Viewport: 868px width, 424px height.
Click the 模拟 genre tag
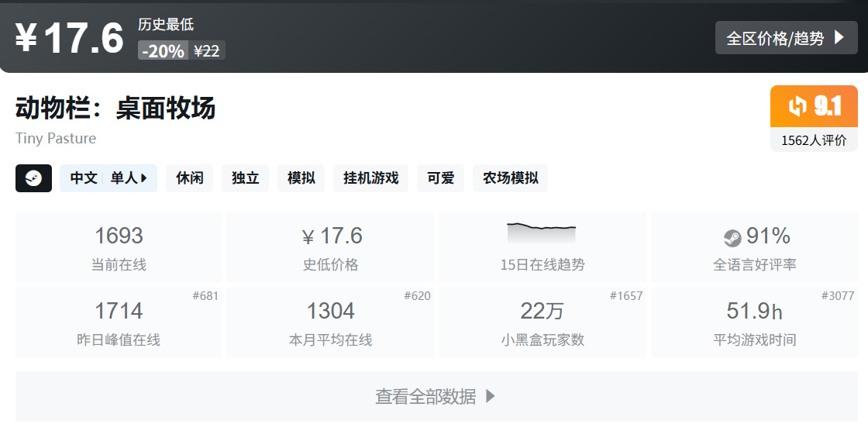tap(301, 178)
